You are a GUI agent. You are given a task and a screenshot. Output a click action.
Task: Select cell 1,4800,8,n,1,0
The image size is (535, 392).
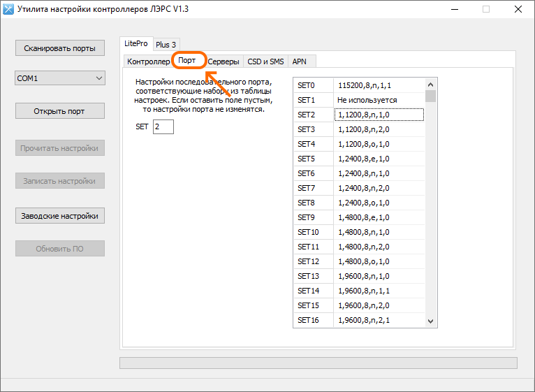[x=379, y=232]
